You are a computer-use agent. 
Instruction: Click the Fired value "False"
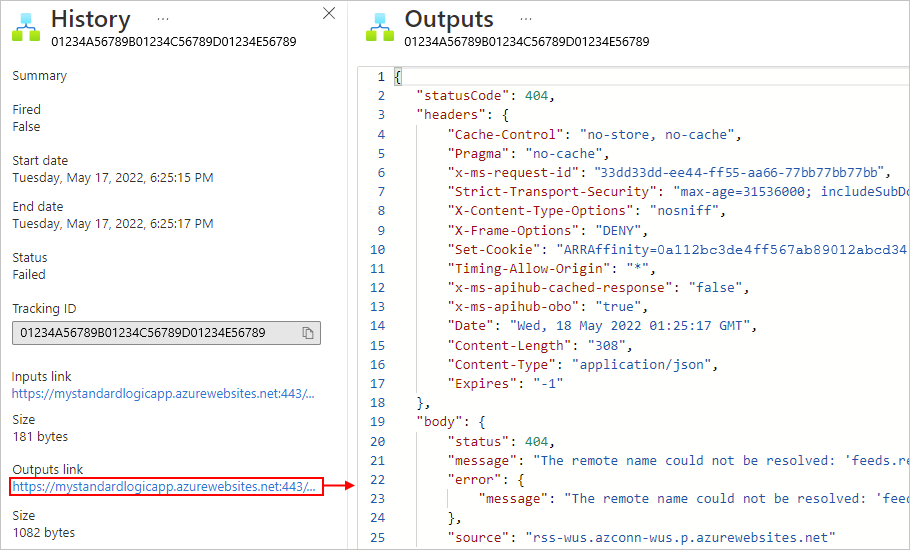coord(26,126)
